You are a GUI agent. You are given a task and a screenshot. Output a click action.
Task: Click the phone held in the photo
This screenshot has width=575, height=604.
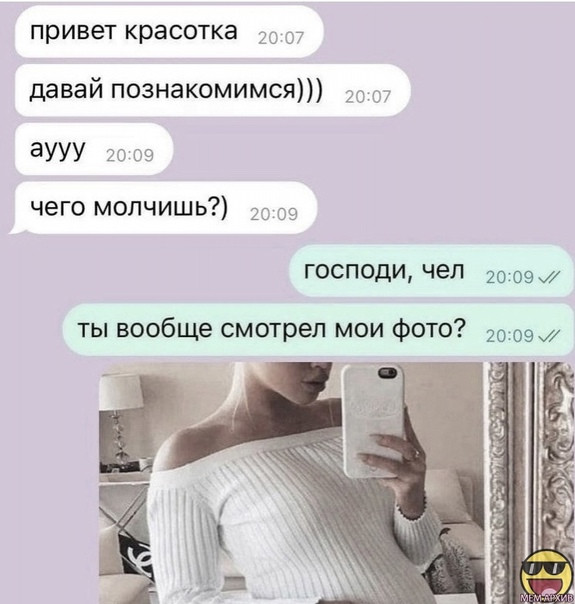pyautogui.click(x=372, y=421)
